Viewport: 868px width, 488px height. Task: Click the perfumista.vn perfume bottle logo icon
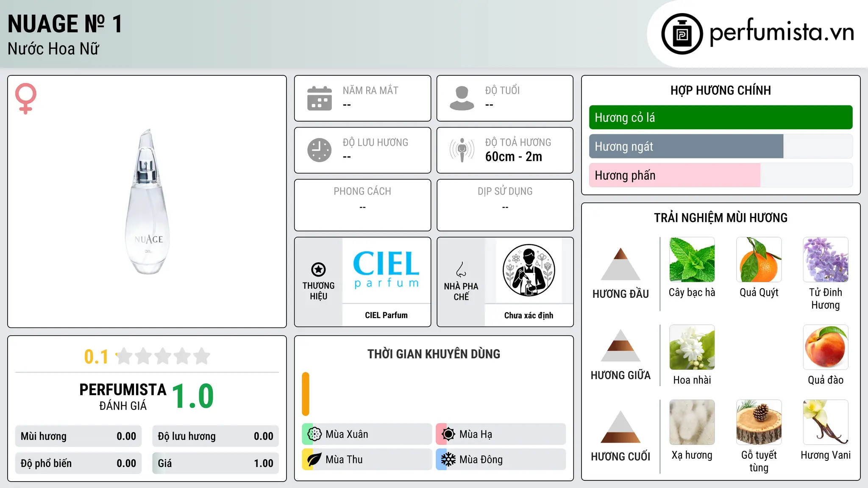[x=682, y=34]
